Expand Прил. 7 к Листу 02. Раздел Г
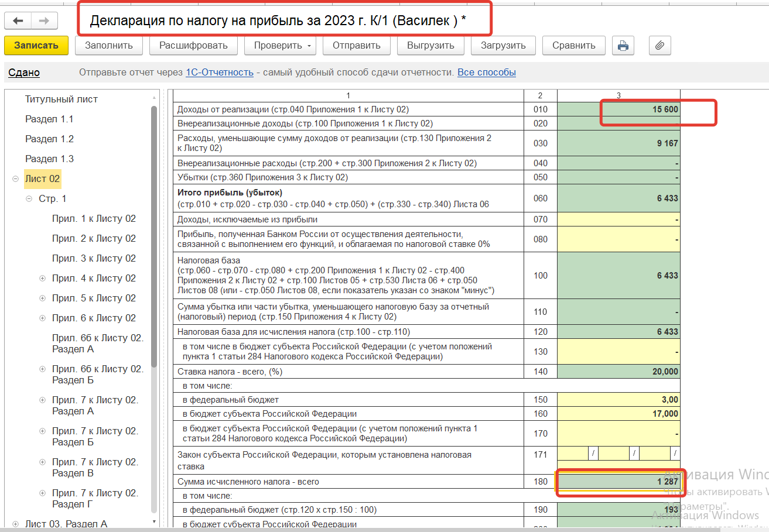769x532 pixels. pyautogui.click(x=42, y=493)
